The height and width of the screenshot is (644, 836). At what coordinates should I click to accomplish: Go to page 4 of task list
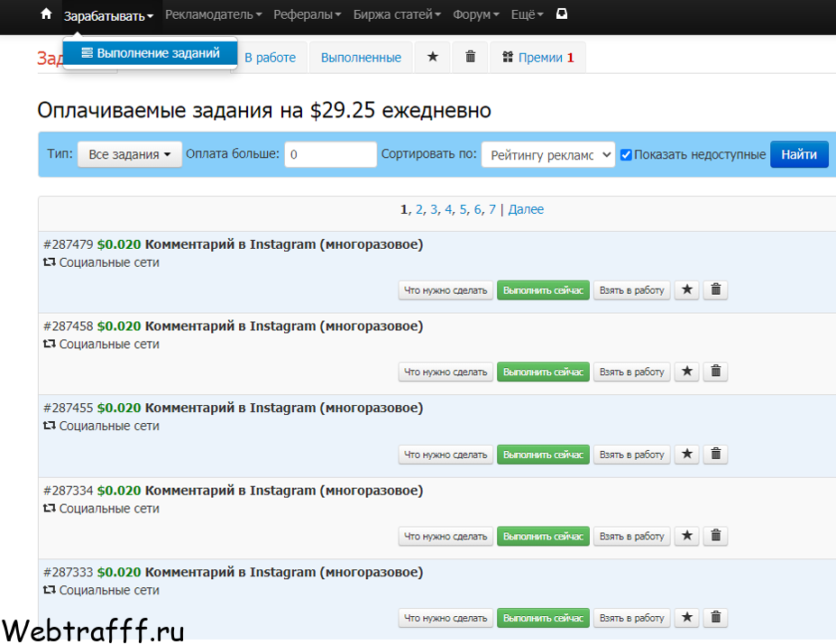[x=448, y=209]
